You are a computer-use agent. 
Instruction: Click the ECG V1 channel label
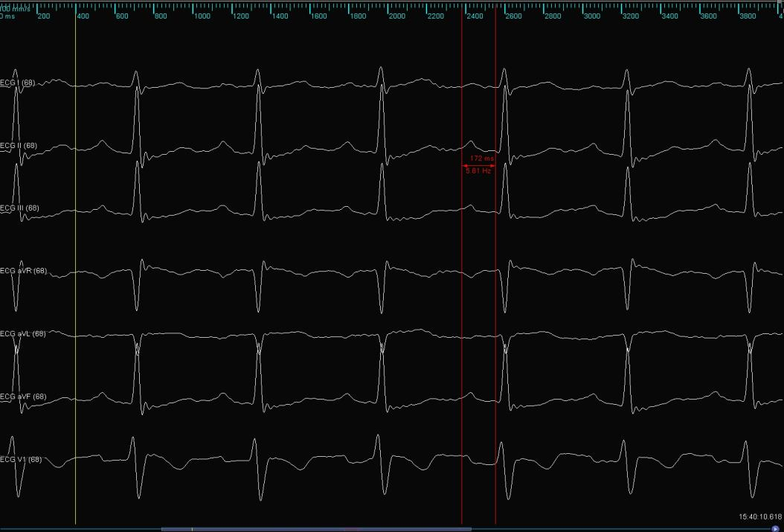point(21,460)
